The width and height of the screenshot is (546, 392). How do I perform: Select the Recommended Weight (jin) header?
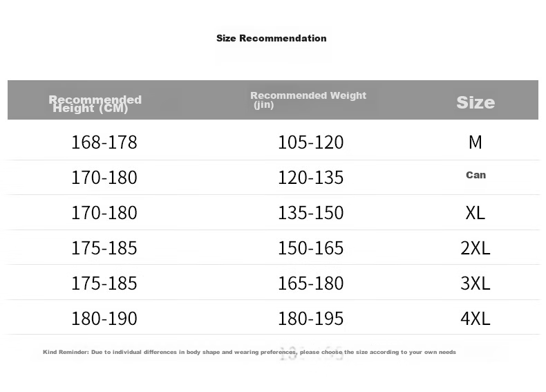308,100
